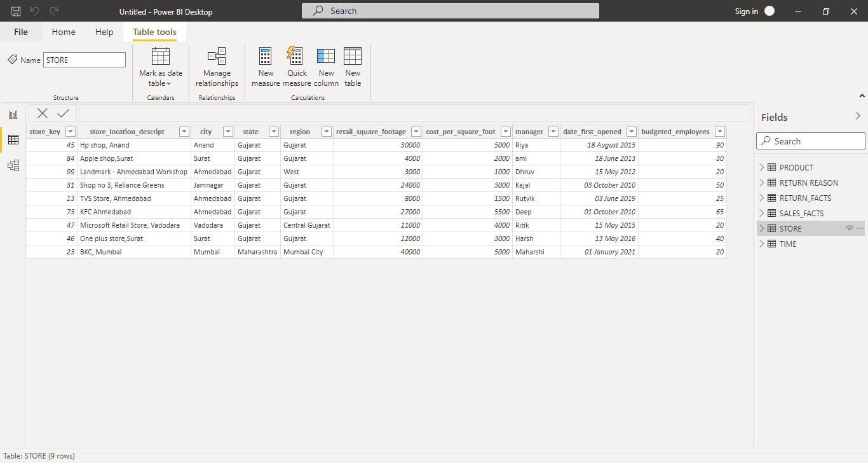Click the Redo arrow icon
This screenshot has height=463, width=868.
54,11
